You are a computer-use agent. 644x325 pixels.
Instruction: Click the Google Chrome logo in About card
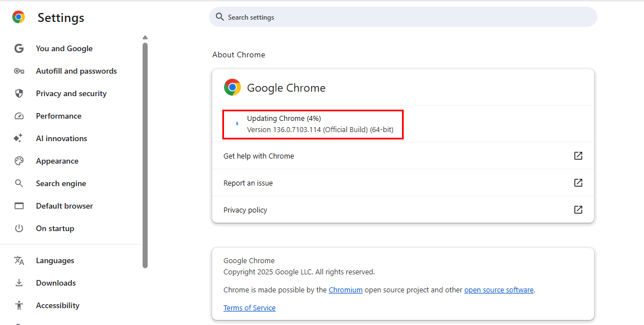[x=232, y=87]
